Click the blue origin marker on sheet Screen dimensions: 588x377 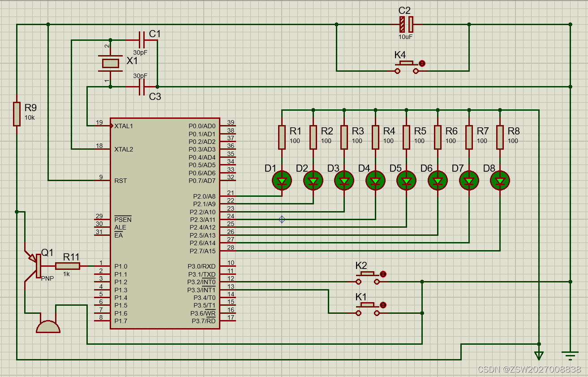click(282, 219)
